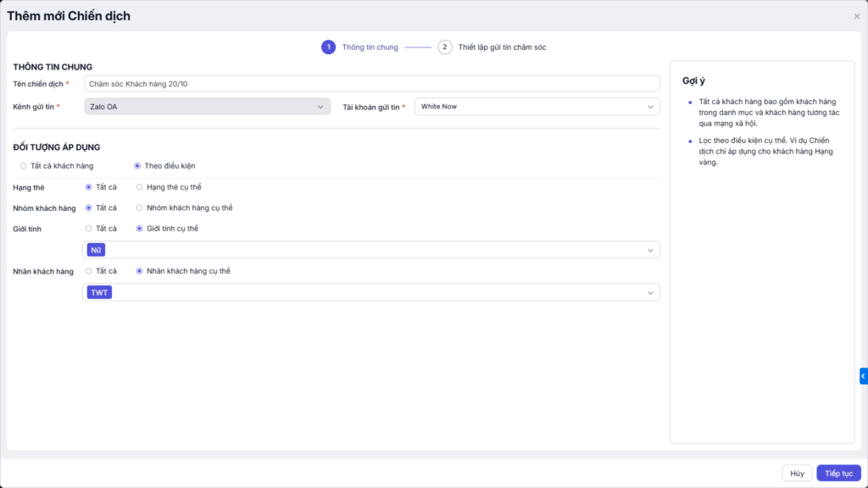This screenshot has height=488, width=868.
Task: Set Nhãn khách hàng to Tất cả
Action: [89, 271]
